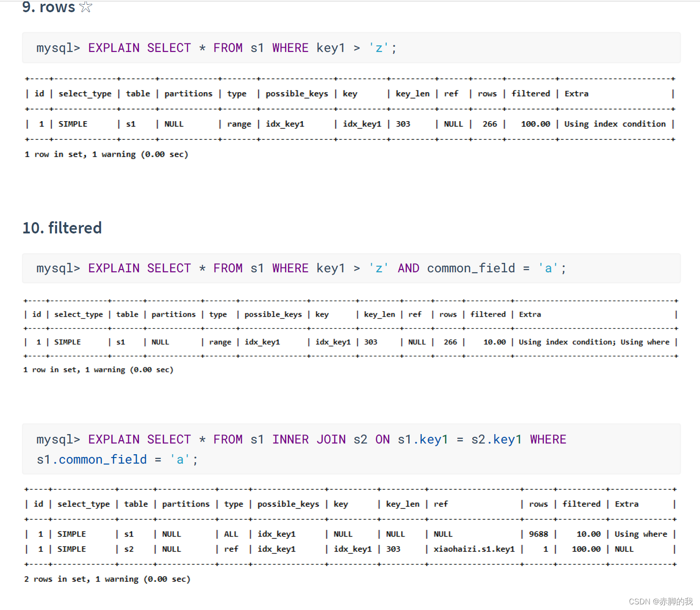The height and width of the screenshot is (610, 700).
Task: Click '1 row in set' line under first table
Action: coord(106,154)
